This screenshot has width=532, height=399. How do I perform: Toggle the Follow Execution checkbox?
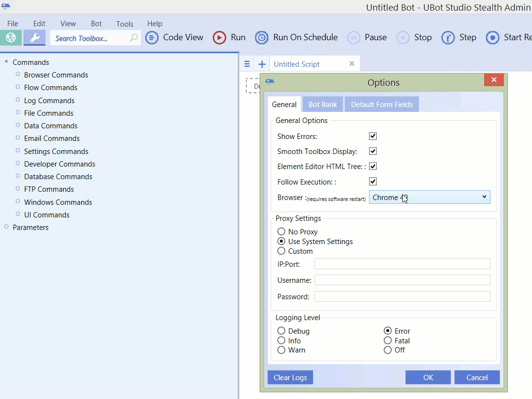pos(373,181)
